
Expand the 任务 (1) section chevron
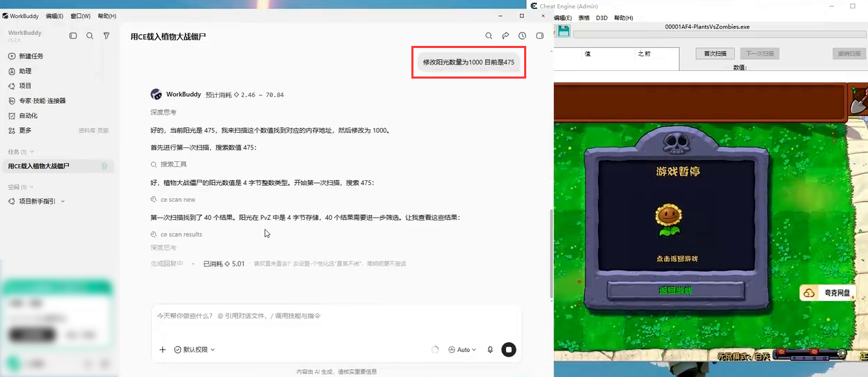[31, 152]
